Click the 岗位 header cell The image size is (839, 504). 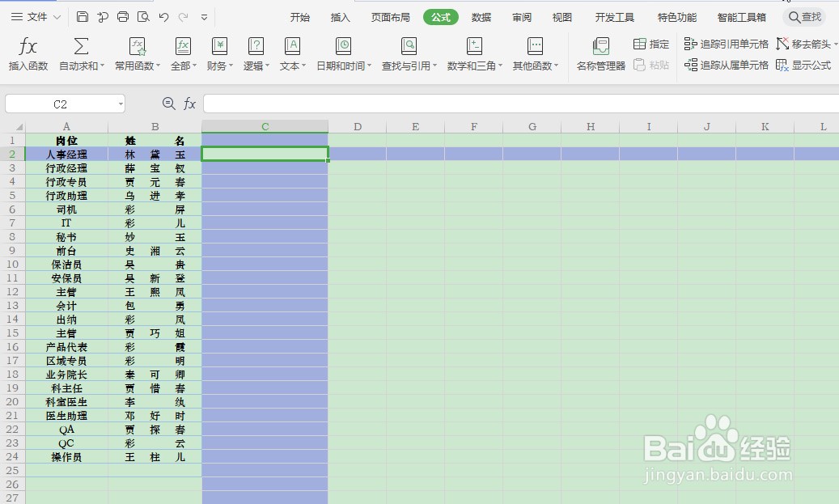point(66,141)
